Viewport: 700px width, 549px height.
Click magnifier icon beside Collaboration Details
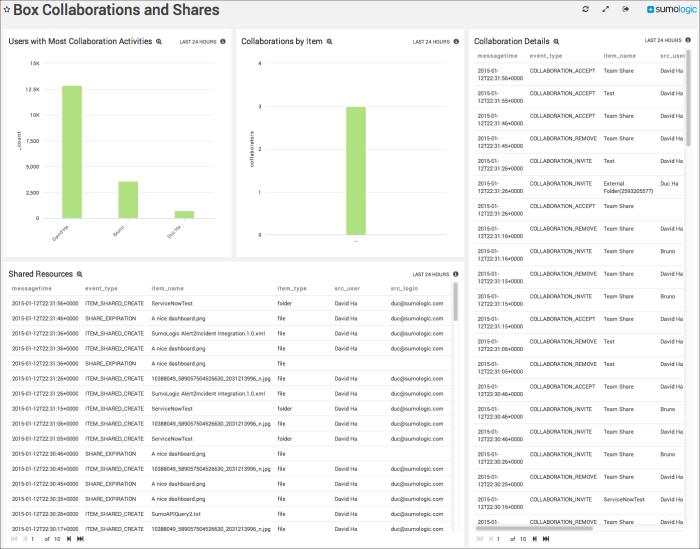pyautogui.click(x=556, y=42)
